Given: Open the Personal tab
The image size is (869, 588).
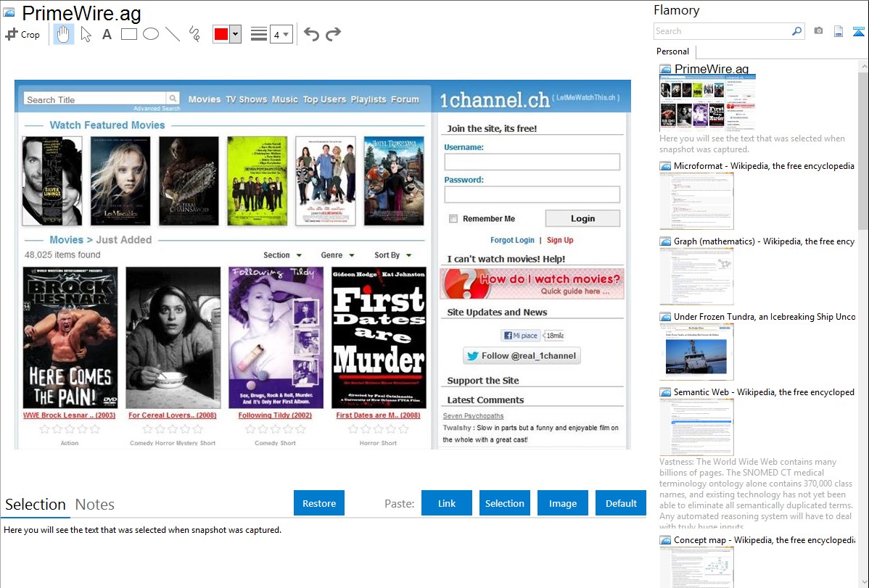Looking at the screenshot, I should pos(673,51).
